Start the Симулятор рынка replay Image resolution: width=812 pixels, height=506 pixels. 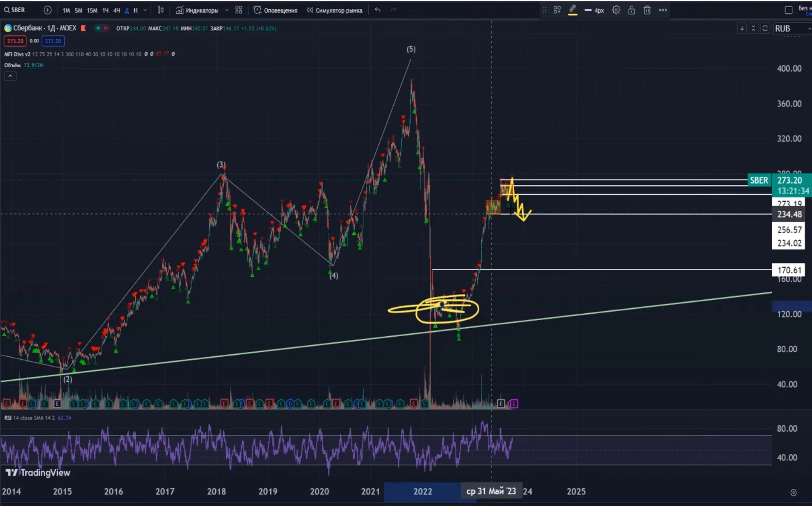pos(334,10)
